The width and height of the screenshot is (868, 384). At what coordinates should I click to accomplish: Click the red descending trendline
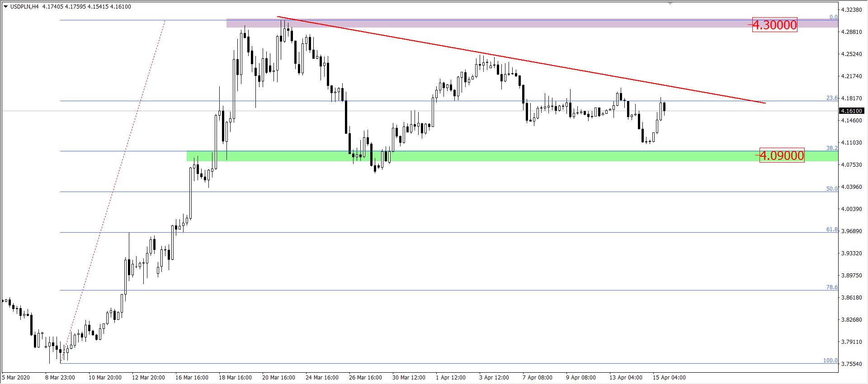[520, 60]
